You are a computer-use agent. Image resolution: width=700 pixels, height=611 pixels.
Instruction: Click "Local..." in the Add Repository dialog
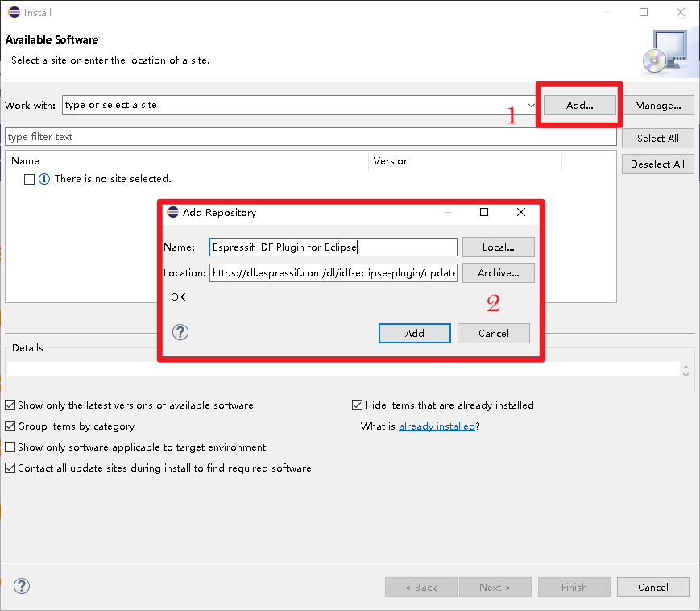pos(498,247)
